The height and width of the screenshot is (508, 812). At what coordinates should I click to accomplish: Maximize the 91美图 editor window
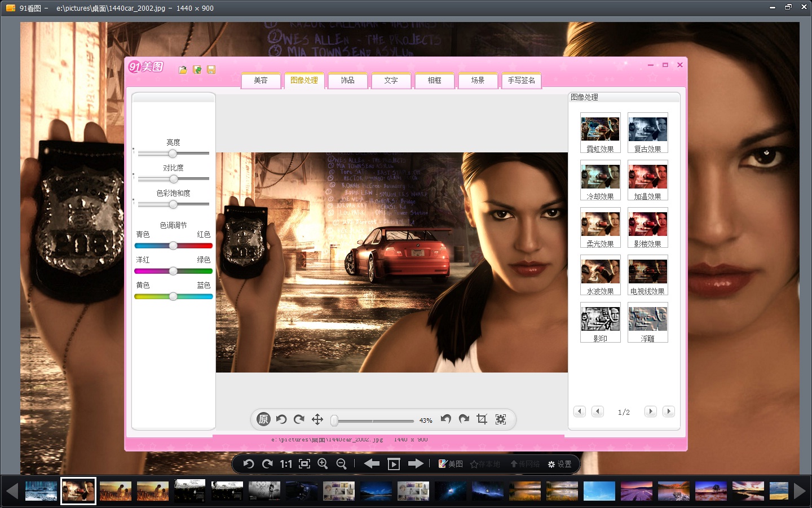pyautogui.click(x=665, y=65)
